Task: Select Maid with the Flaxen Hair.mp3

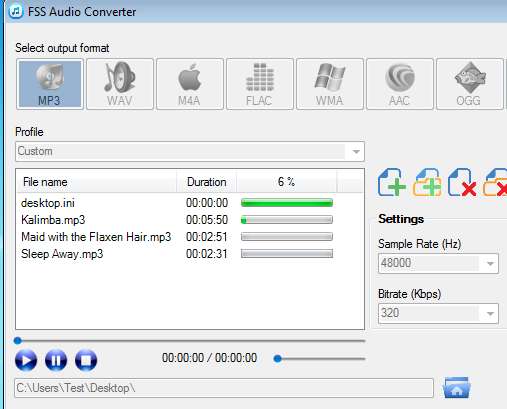Action: (96, 237)
